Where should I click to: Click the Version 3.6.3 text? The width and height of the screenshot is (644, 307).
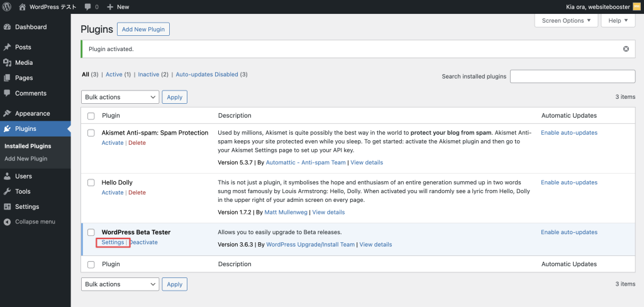(x=236, y=245)
